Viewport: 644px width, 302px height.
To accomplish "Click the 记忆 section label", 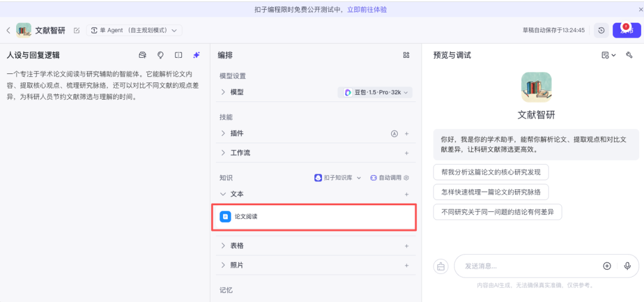I will [226, 290].
